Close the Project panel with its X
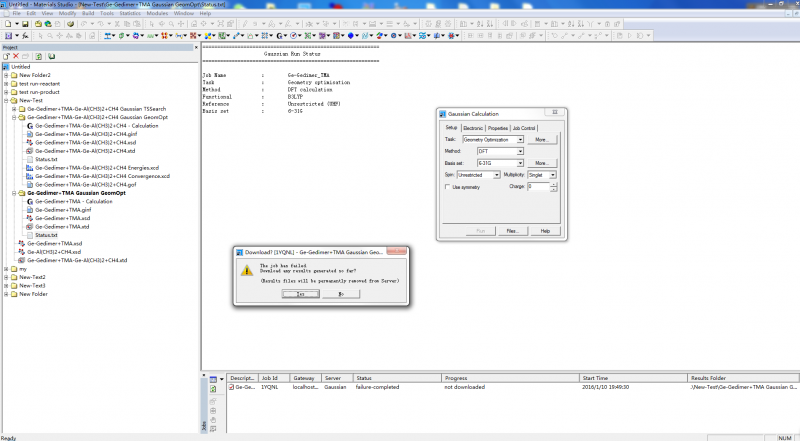This screenshot has height=441, width=800. coord(196,47)
